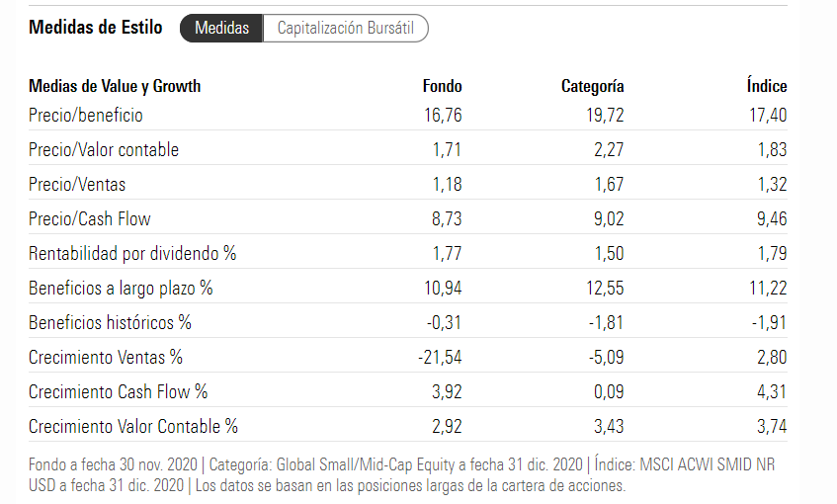Click Crecimiento Cash Flow % row label
The height and width of the screenshot is (504, 837).
click(x=118, y=392)
